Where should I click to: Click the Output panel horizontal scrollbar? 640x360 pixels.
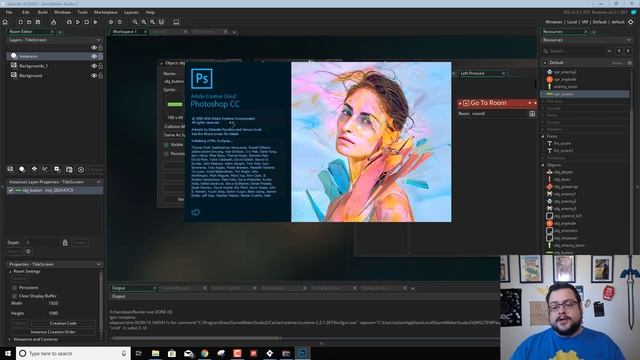(195, 338)
